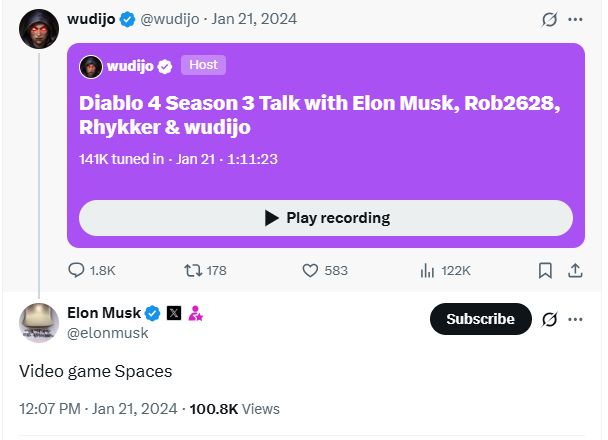Bookmark wudijo's Diablo 4 Spaces tweet

coord(545,270)
